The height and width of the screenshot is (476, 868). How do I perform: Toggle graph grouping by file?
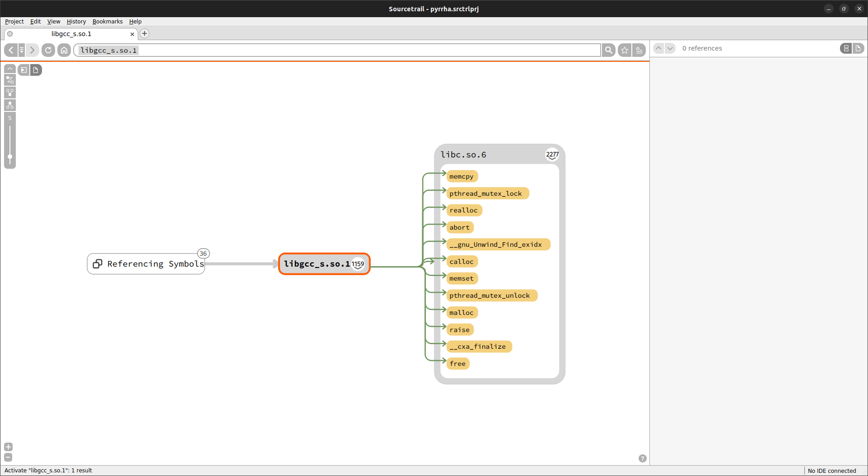[x=36, y=70]
